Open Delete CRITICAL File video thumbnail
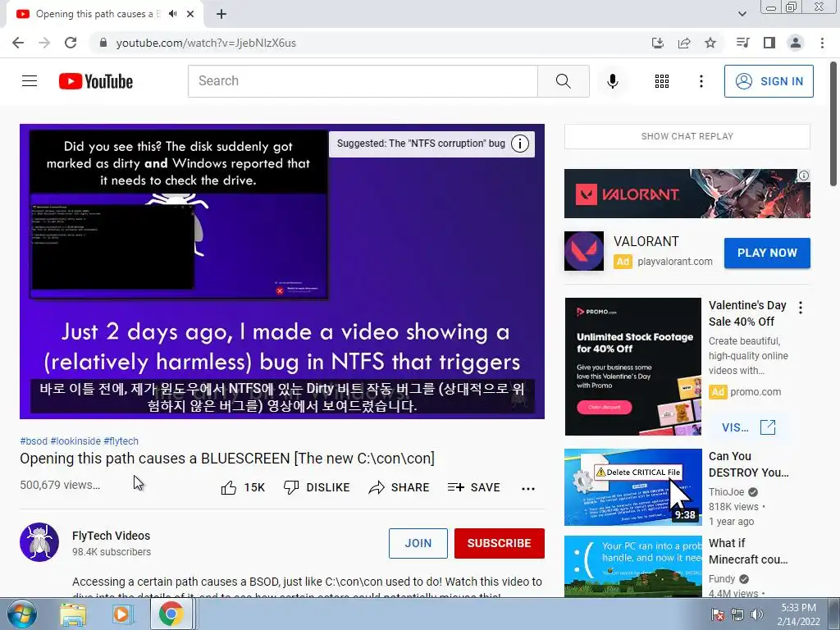Screen dimensions: 840x630 click(x=632, y=487)
